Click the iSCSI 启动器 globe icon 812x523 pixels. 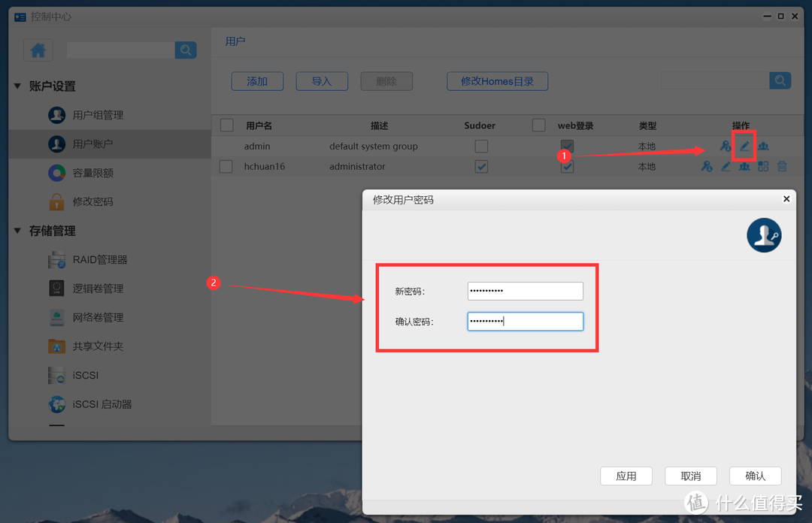click(56, 404)
